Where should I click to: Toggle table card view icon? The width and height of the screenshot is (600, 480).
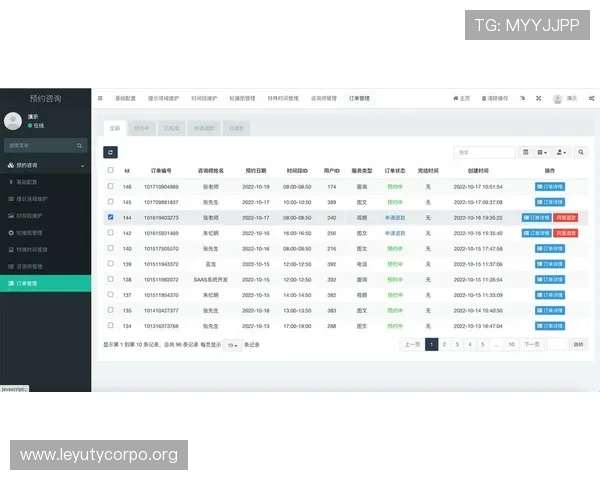click(x=525, y=152)
